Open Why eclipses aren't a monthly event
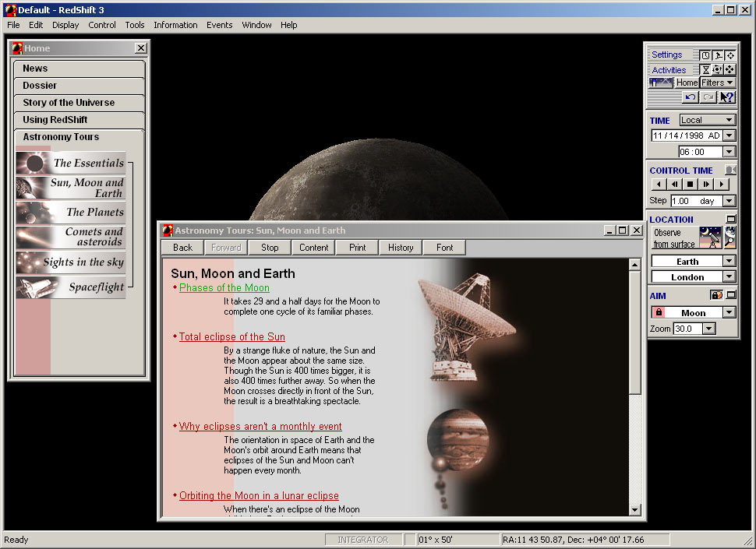756x549 pixels. [x=260, y=427]
